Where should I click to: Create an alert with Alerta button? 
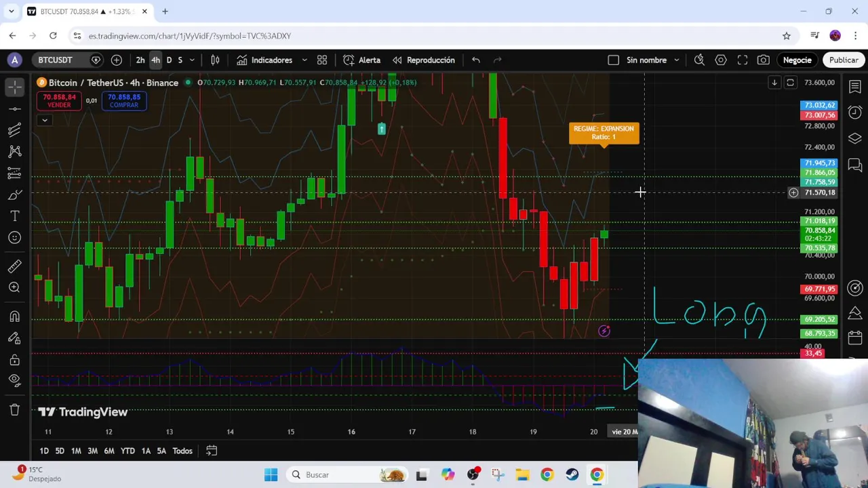(x=362, y=60)
